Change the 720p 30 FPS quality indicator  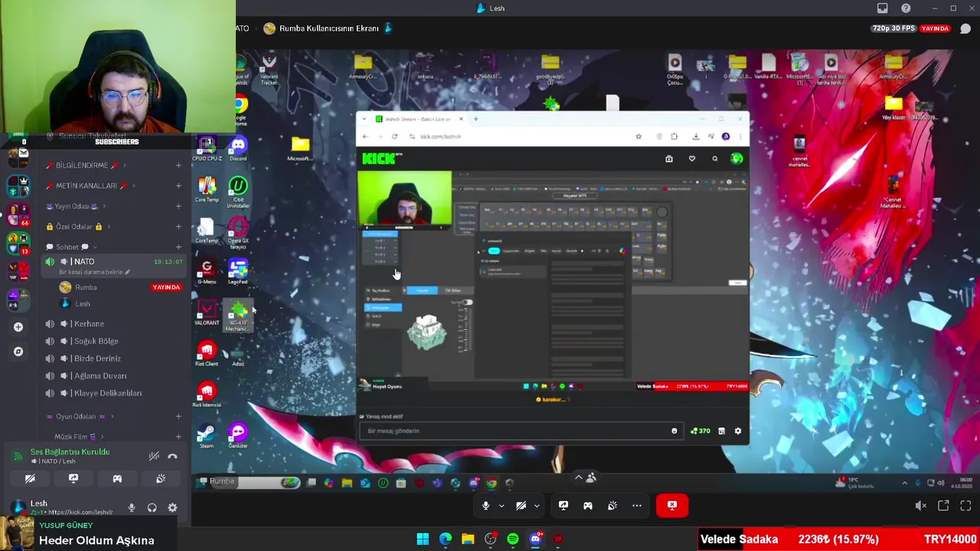892,28
